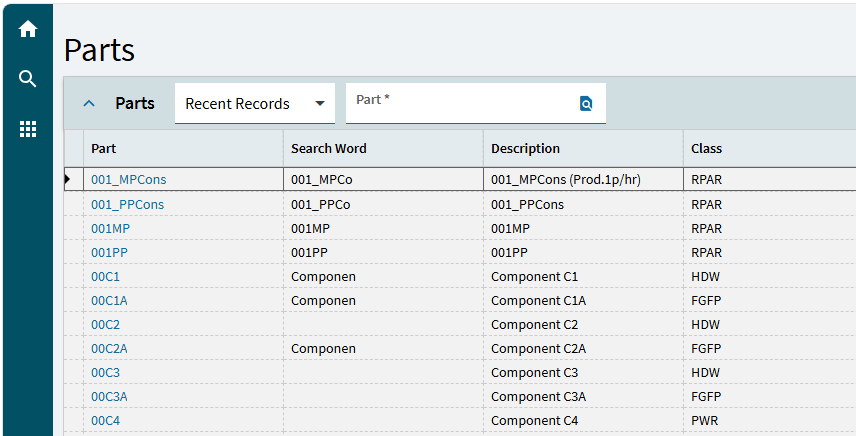Collapse the Parts panel chevron
This screenshot has width=856, height=436.
click(x=89, y=103)
